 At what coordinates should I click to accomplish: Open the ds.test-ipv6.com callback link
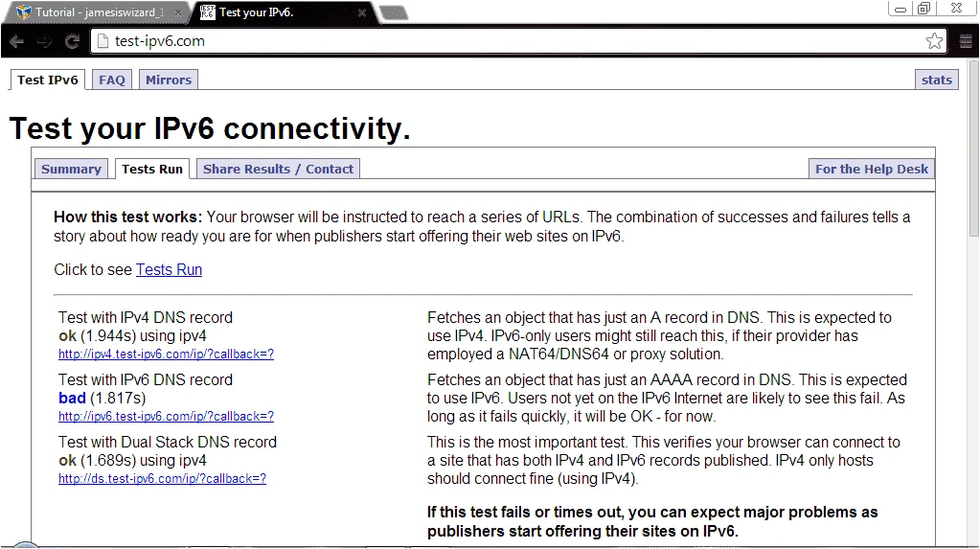163,479
